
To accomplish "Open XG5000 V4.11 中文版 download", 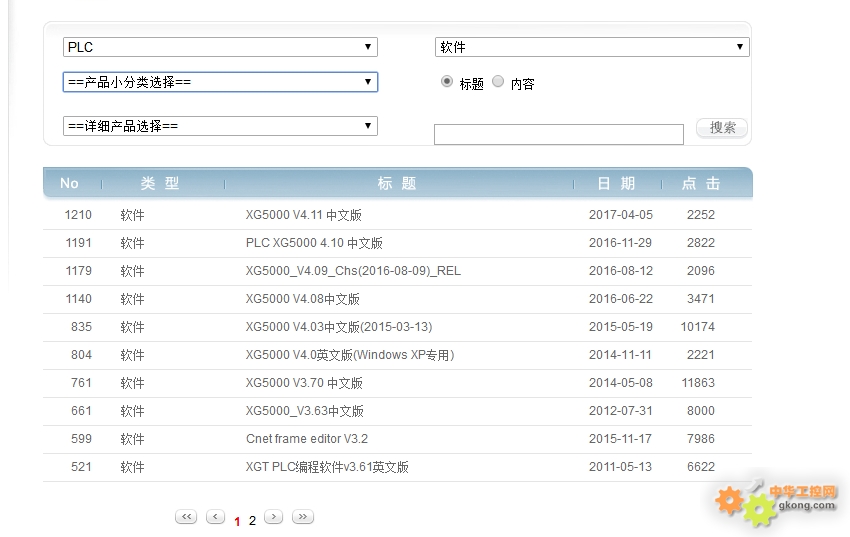I will [x=304, y=215].
